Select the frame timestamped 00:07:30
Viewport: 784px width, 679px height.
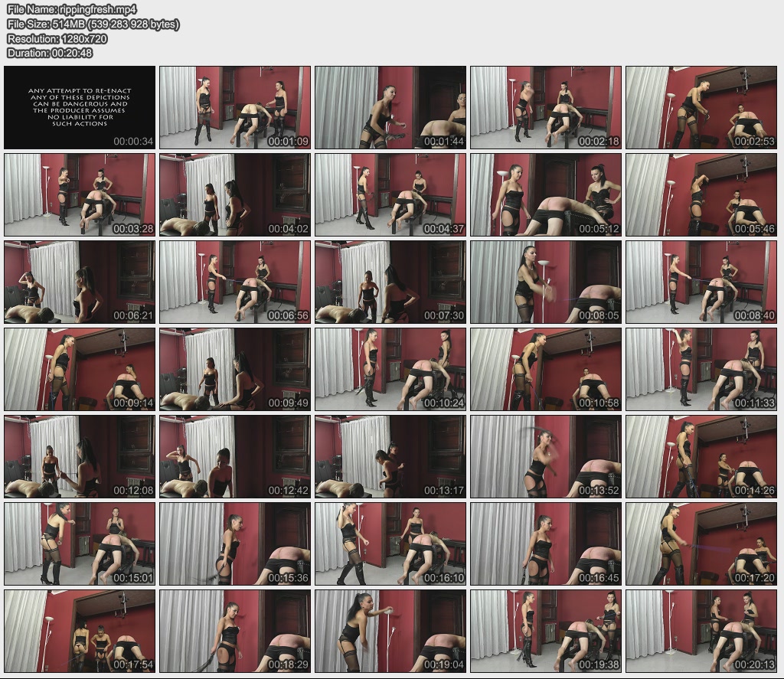click(x=390, y=282)
